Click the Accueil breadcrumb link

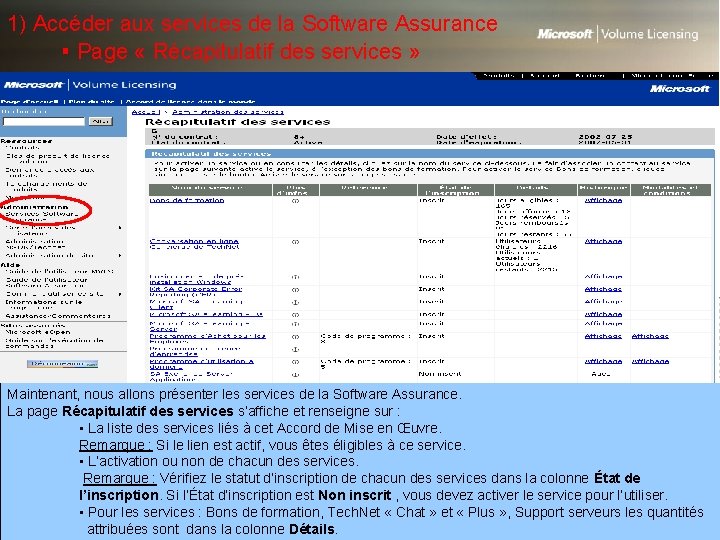click(146, 112)
